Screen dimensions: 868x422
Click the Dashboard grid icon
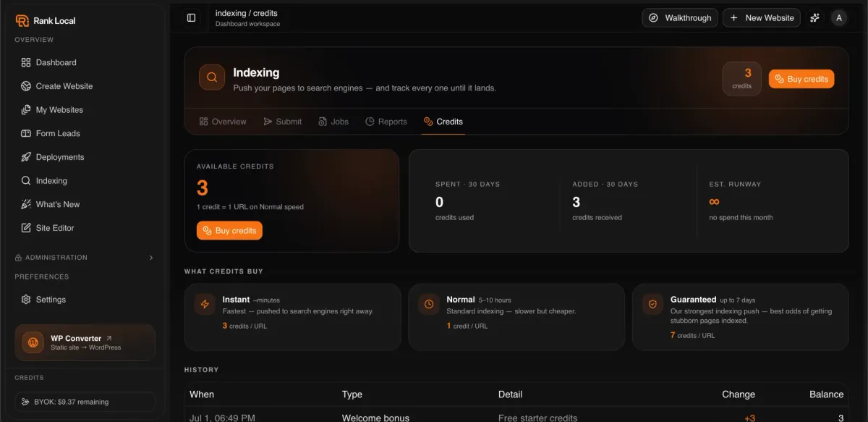point(26,62)
